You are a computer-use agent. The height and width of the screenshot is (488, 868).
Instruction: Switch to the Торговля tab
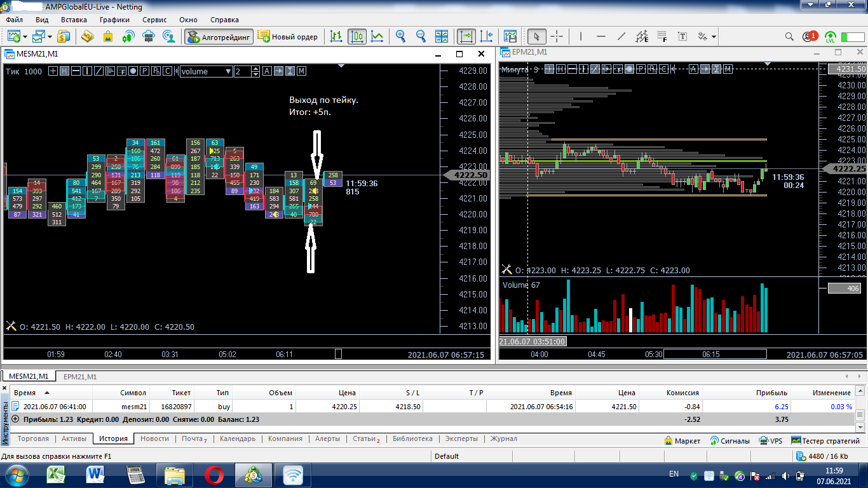click(34, 438)
